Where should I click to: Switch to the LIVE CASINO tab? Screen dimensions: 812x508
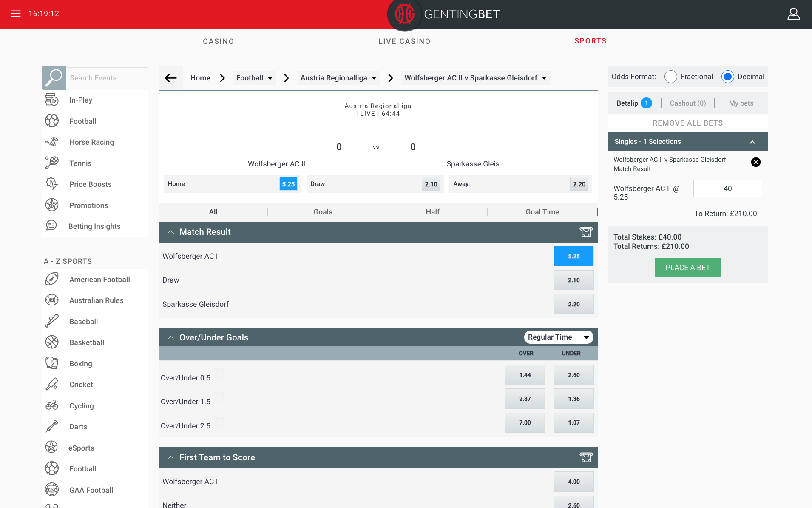pyautogui.click(x=404, y=41)
